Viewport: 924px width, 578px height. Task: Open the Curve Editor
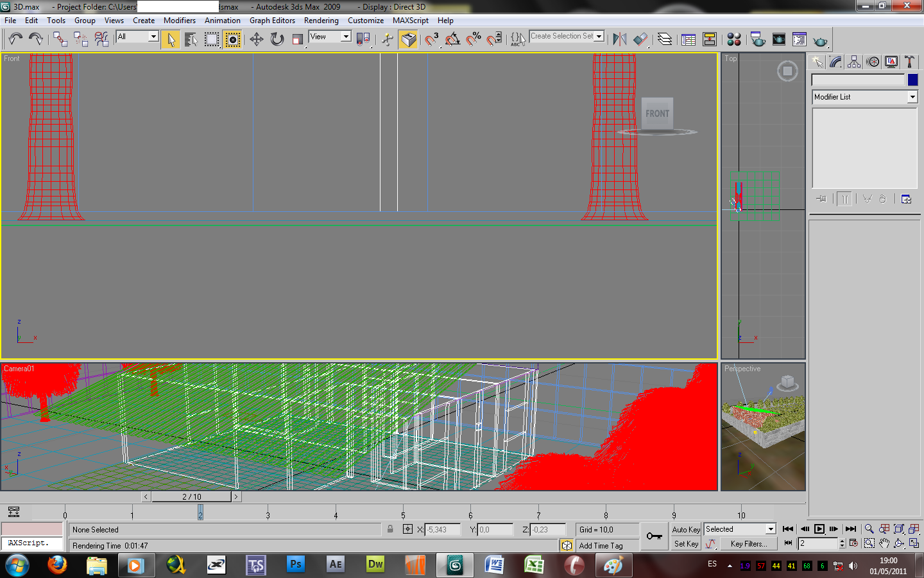(689, 39)
